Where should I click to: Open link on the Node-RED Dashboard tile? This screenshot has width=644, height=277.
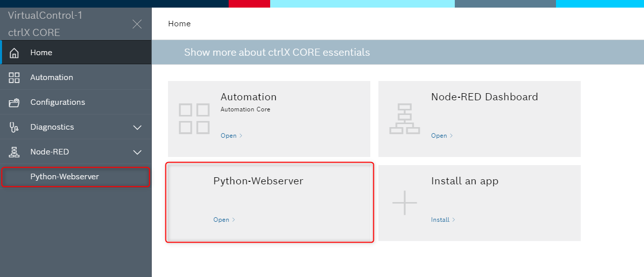click(x=442, y=136)
